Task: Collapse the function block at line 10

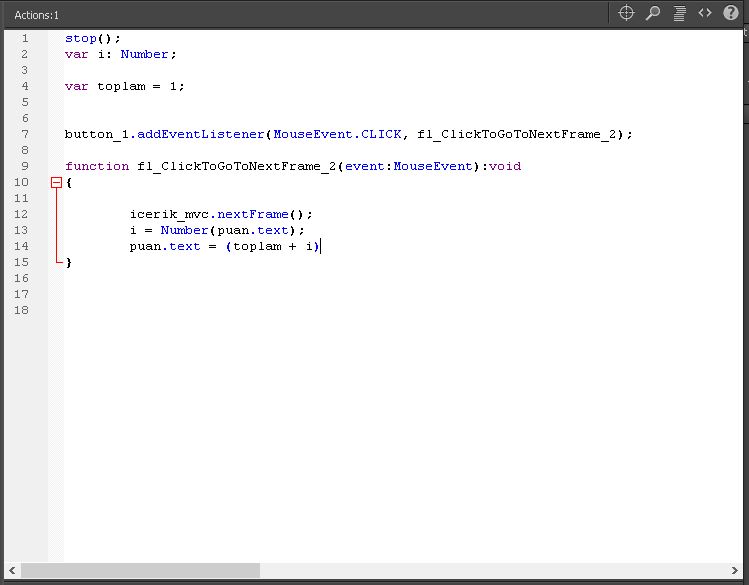Action: (56, 183)
